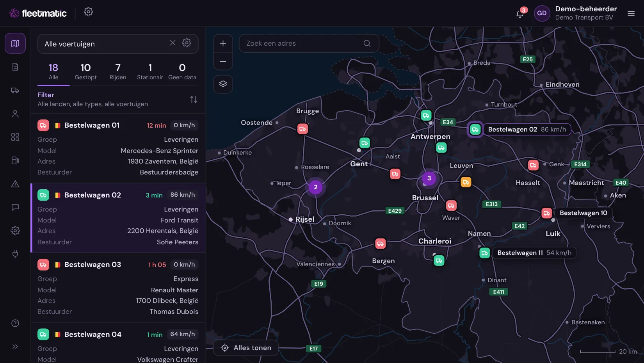
Task: Zoom in on the map
Action: [223, 43]
